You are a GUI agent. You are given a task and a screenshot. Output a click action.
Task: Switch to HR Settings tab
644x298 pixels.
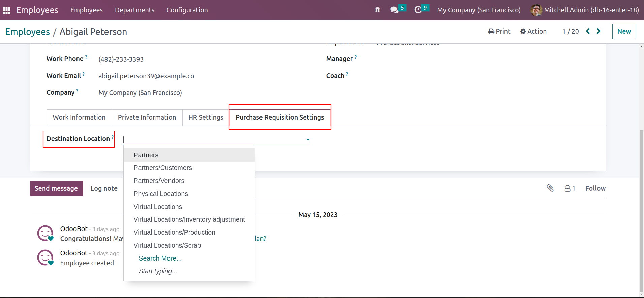tap(206, 117)
